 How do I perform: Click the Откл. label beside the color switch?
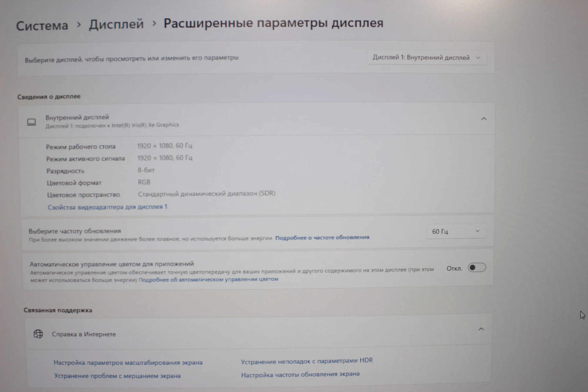(454, 269)
